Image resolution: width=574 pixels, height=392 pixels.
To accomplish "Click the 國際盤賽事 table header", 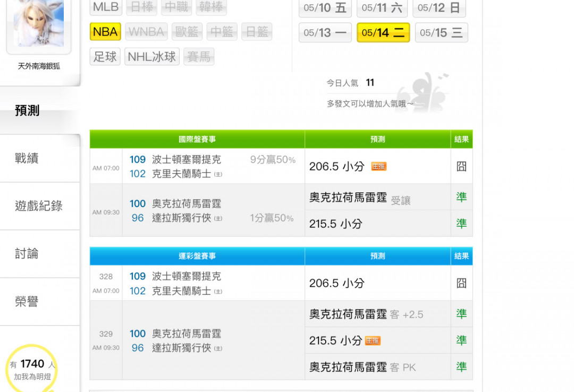I will (x=197, y=139).
